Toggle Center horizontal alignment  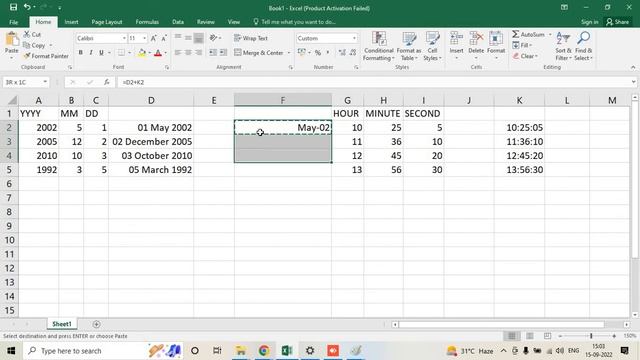click(x=188, y=52)
